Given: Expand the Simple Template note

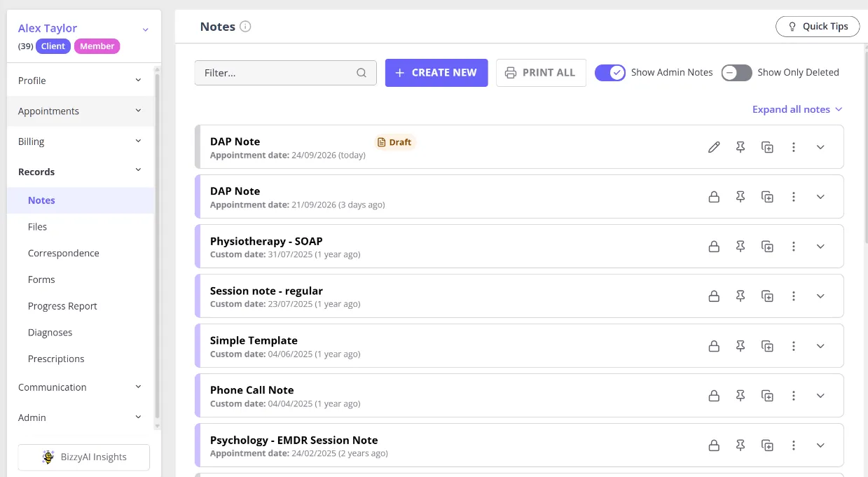Looking at the screenshot, I should pos(820,346).
